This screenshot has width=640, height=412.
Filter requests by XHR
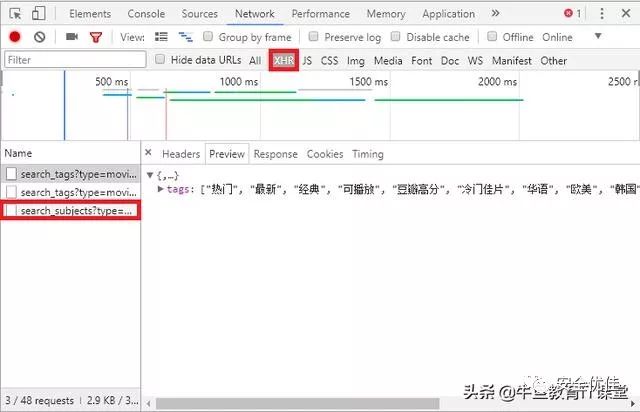click(284, 60)
